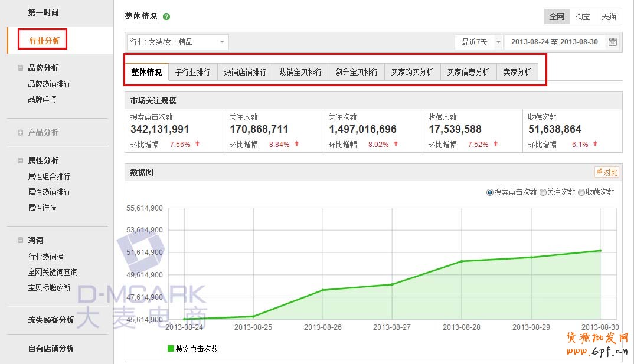Select the 关注次数 radio button
Viewport: 634px width, 364px height.
coord(543,192)
